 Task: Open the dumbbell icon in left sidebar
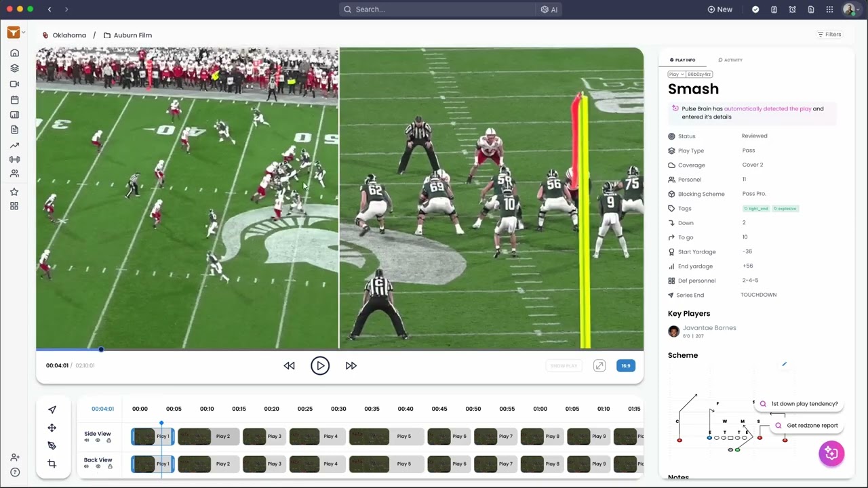[14, 159]
